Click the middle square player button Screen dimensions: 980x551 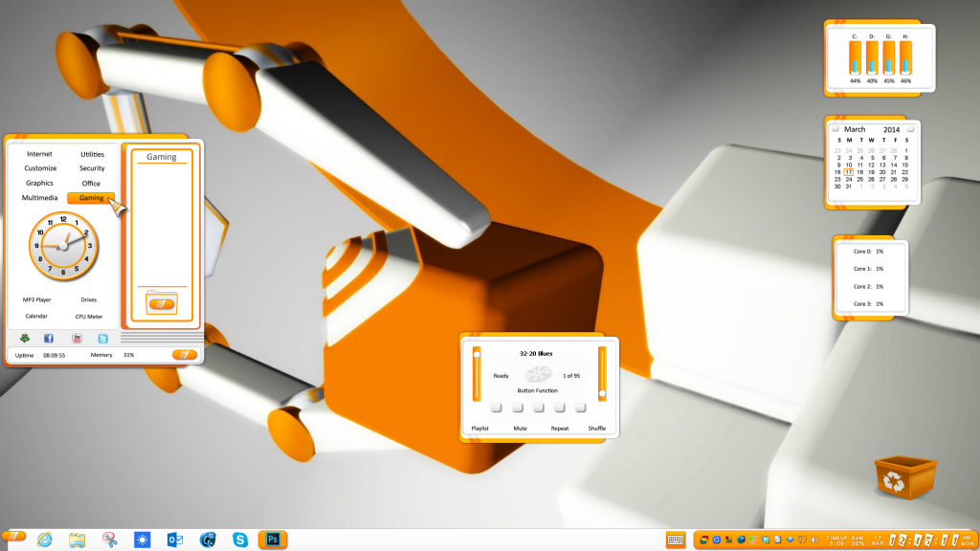point(538,408)
